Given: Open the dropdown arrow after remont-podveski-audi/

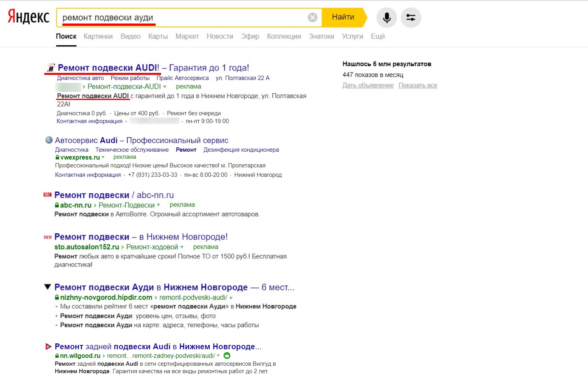Looking at the screenshot, I should click(x=231, y=298).
